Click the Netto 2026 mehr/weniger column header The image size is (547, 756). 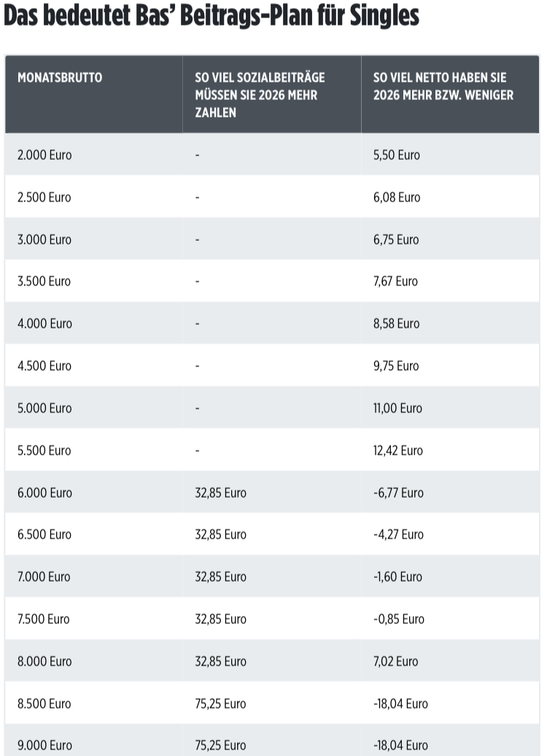click(443, 86)
